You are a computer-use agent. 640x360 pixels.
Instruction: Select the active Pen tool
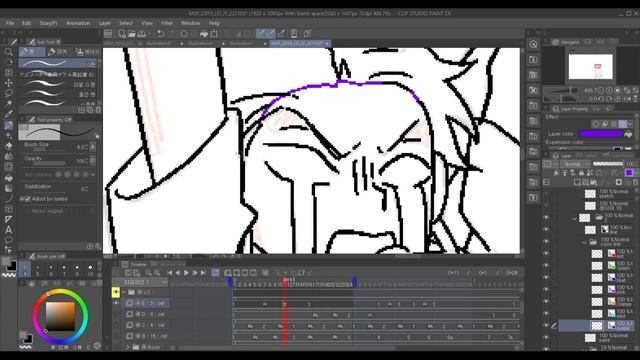click(x=8, y=125)
